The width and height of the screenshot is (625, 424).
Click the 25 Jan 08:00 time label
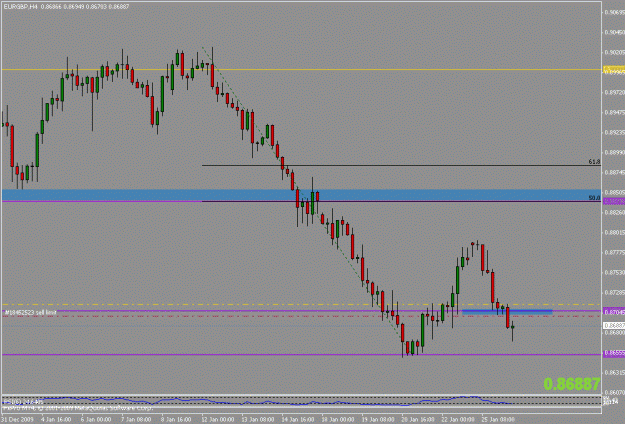[497, 420]
